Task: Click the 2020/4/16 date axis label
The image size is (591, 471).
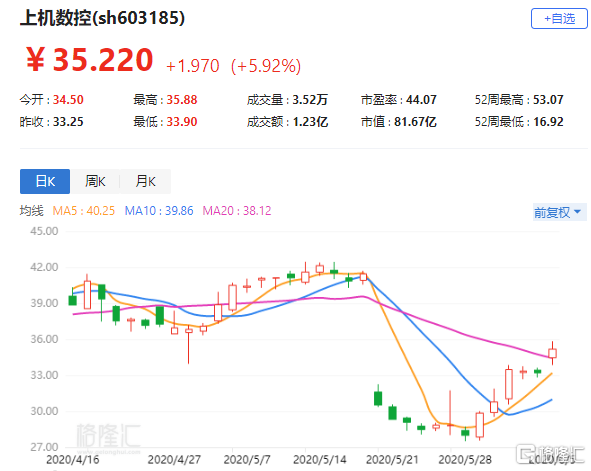Action: pyautogui.click(x=73, y=460)
